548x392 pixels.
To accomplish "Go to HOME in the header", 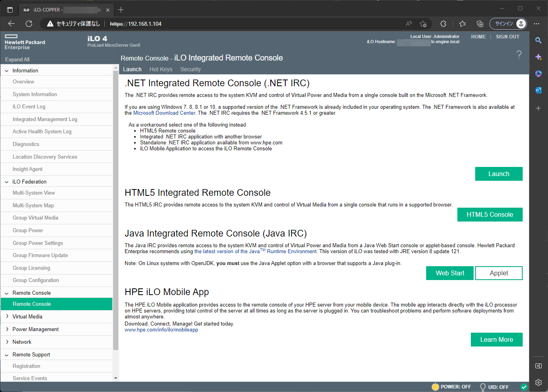I will (x=478, y=37).
